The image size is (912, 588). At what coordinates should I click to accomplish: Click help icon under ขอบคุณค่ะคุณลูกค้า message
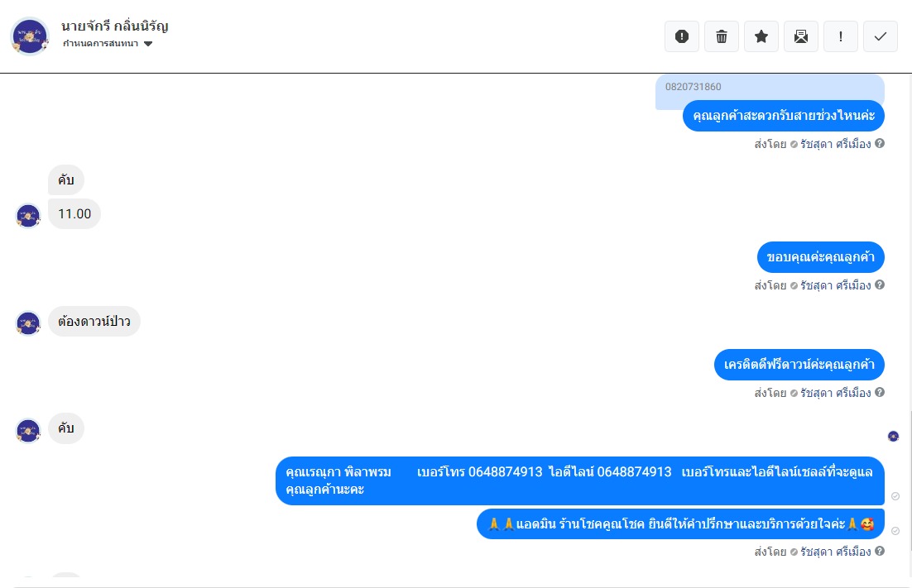pyautogui.click(x=880, y=284)
